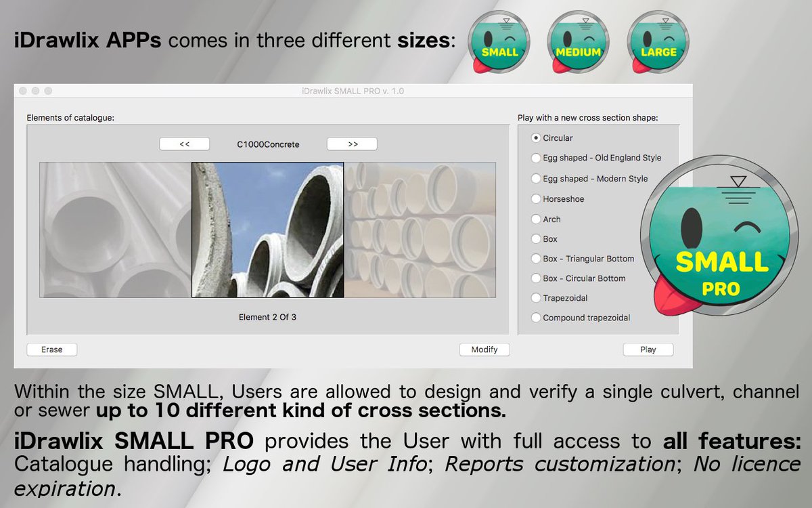Screen dimensions: 812x508
Task: Go to next catalogue element with >>
Action: coord(352,144)
